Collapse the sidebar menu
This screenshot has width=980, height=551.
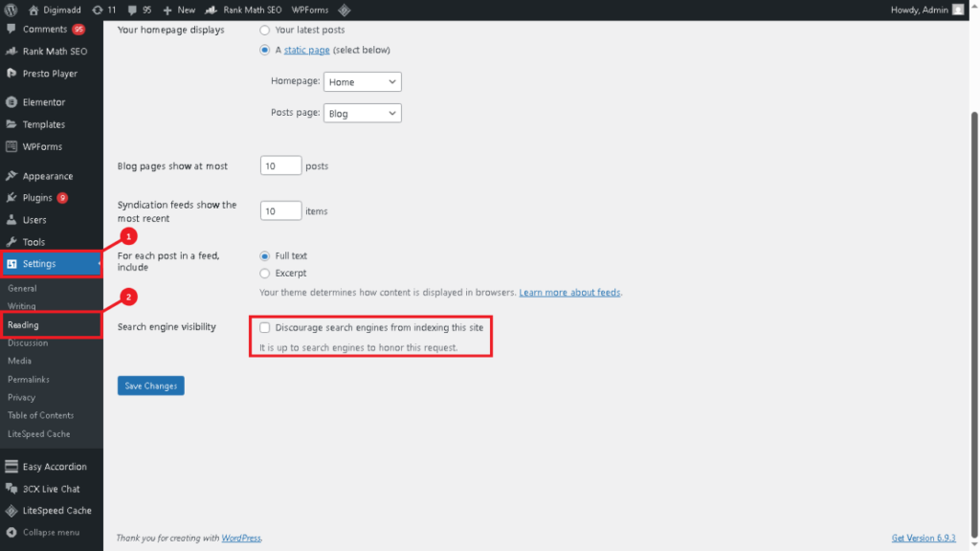[x=46, y=533]
